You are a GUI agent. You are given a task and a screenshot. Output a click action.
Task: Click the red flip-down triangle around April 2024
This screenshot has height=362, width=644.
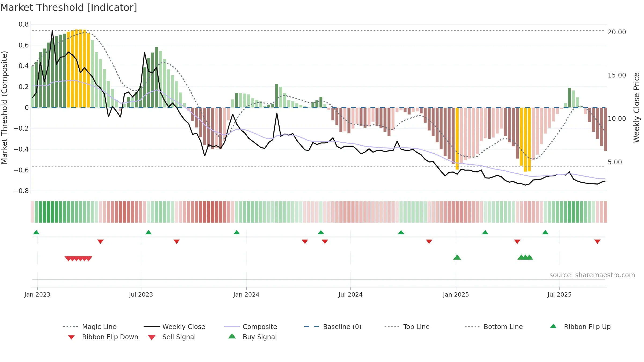pos(305,242)
